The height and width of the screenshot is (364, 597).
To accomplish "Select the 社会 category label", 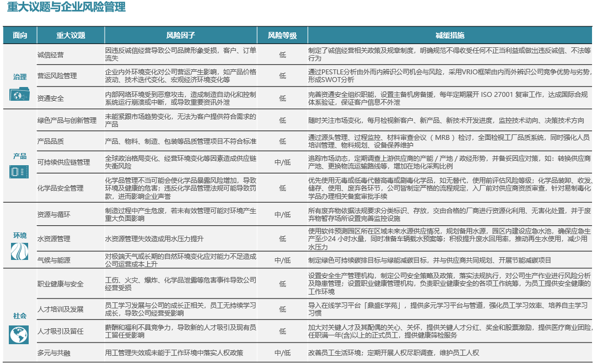I will click(x=20, y=316).
